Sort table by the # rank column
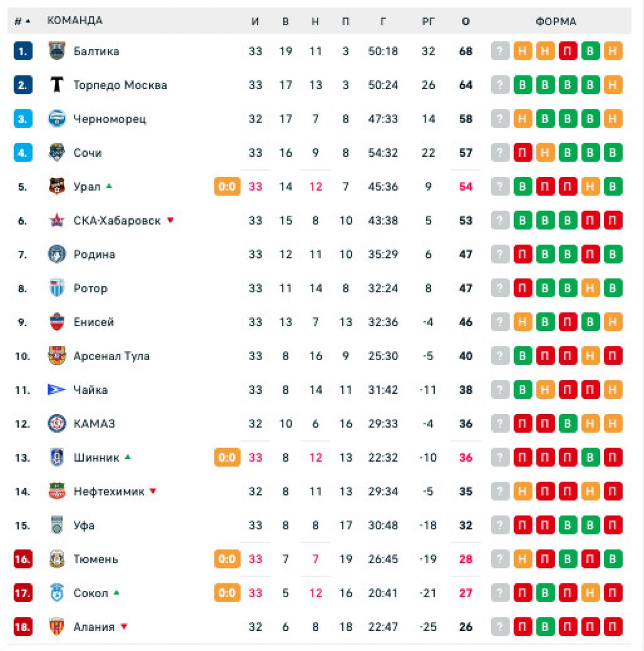The width and height of the screenshot is (644, 651). tap(22, 21)
